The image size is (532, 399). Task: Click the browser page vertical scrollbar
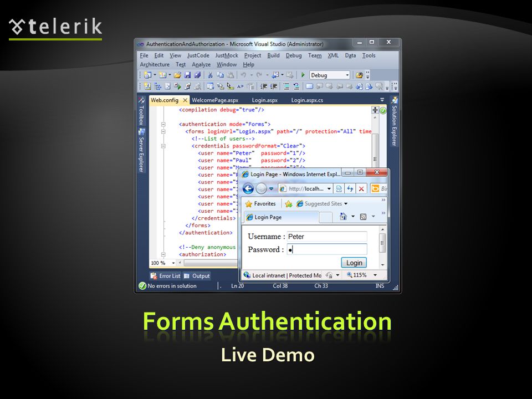pos(382,247)
